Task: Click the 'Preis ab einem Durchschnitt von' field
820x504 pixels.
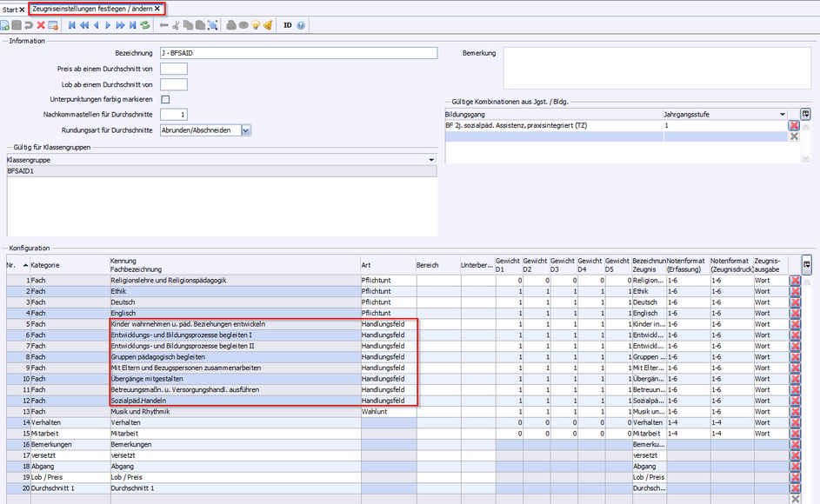Action: coord(173,69)
